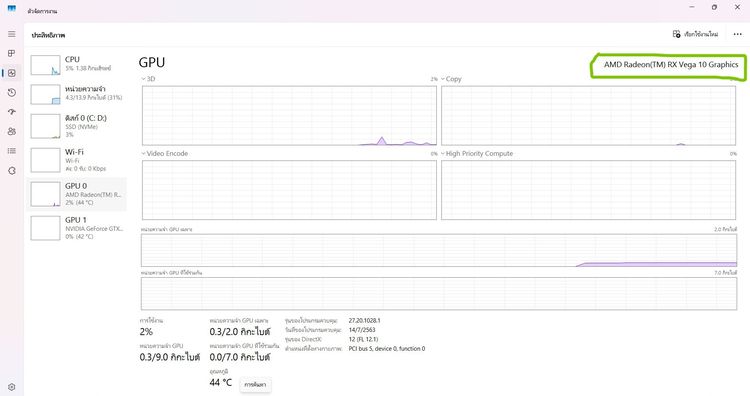This screenshot has height=396, width=750.
Task: Click the Task Manager app icon in title bar
Action: [11, 9]
